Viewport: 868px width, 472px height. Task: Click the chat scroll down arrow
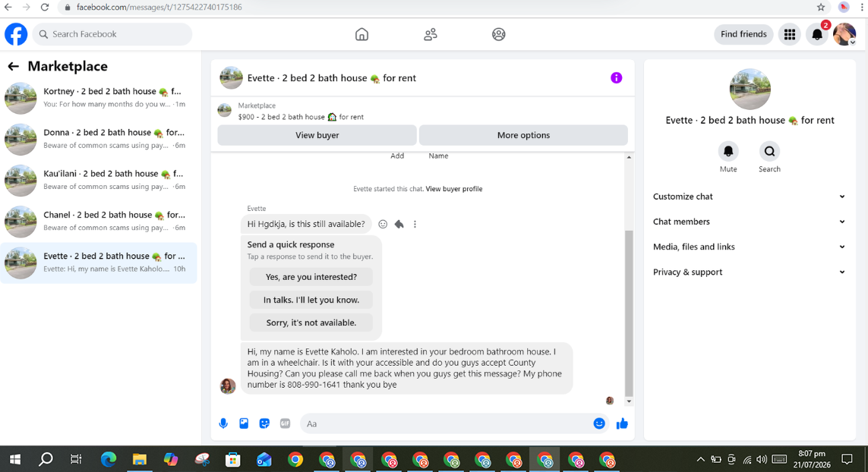click(x=629, y=401)
